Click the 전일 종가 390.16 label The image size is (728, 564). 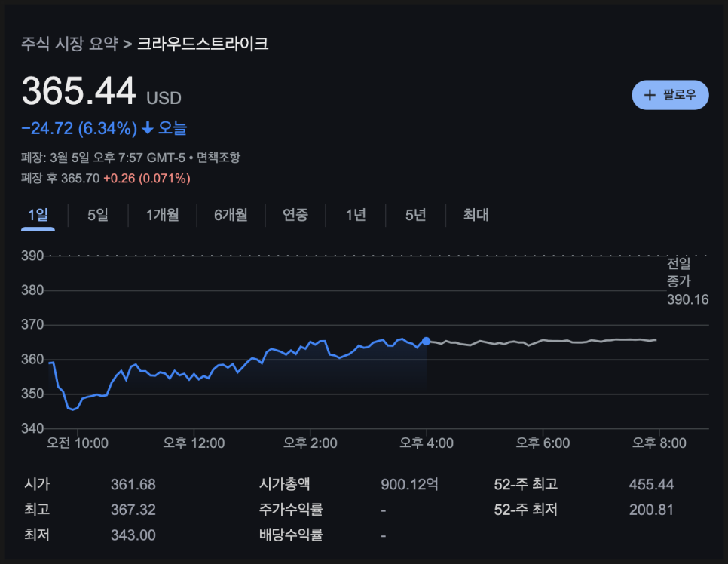pos(687,281)
